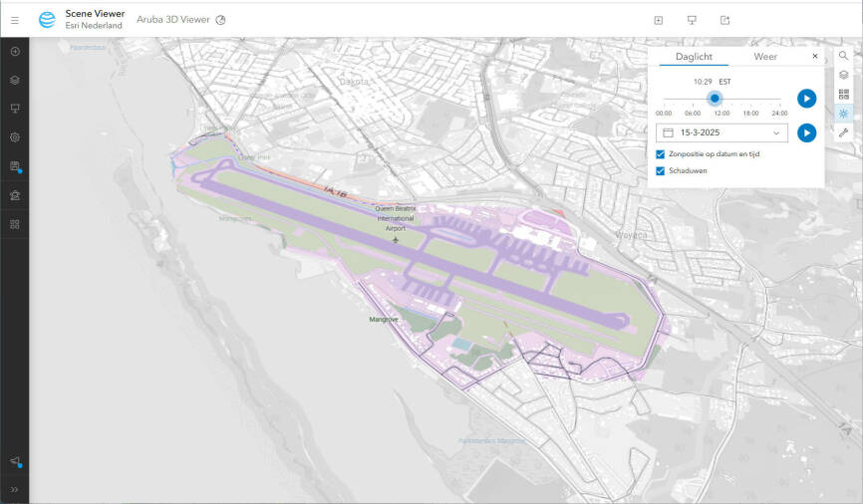863x504 pixels.
Task: Open Slides panel in the left sidebar
Action: (14, 109)
